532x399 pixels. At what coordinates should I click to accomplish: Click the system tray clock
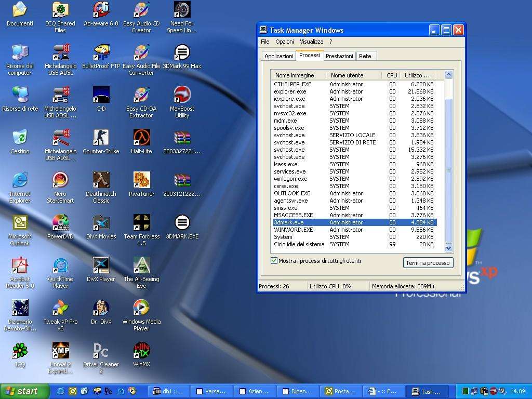(x=518, y=392)
